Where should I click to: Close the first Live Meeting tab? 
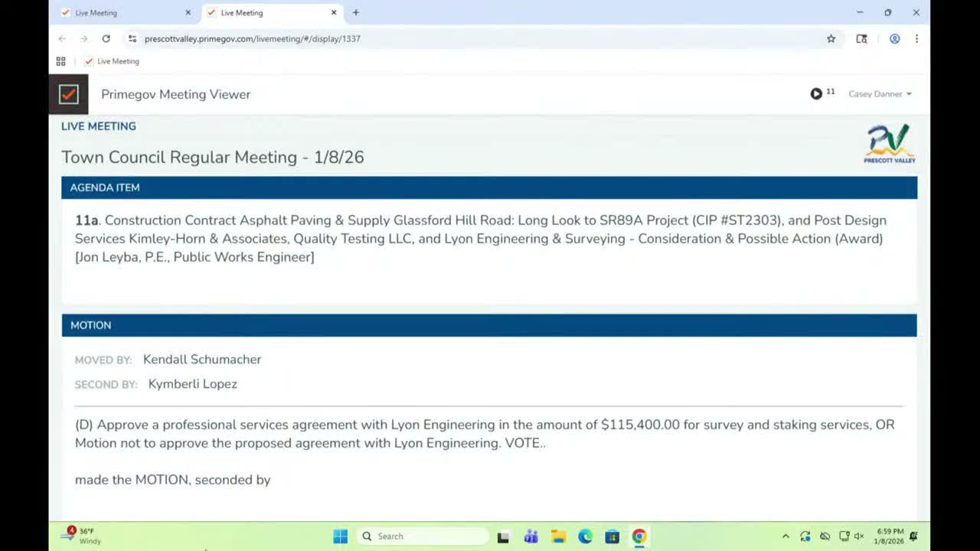click(188, 12)
